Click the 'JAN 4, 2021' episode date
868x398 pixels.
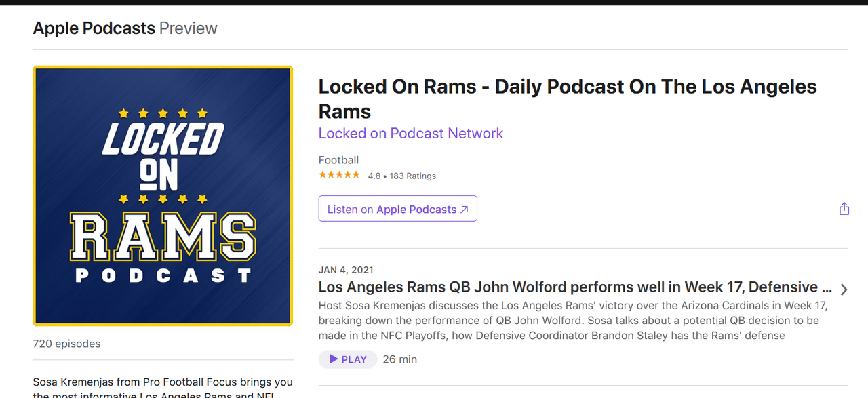coord(346,270)
